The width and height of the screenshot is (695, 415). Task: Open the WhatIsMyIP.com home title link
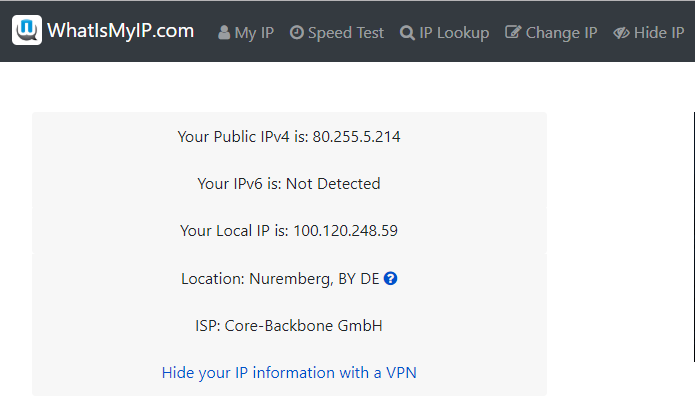click(121, 31)
